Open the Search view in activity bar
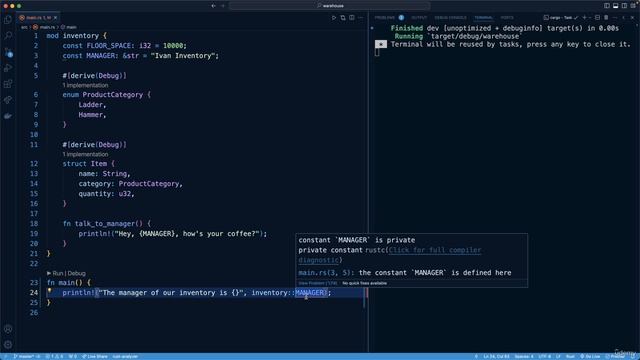This screenshot has width=640, height=360. point(8,36)
